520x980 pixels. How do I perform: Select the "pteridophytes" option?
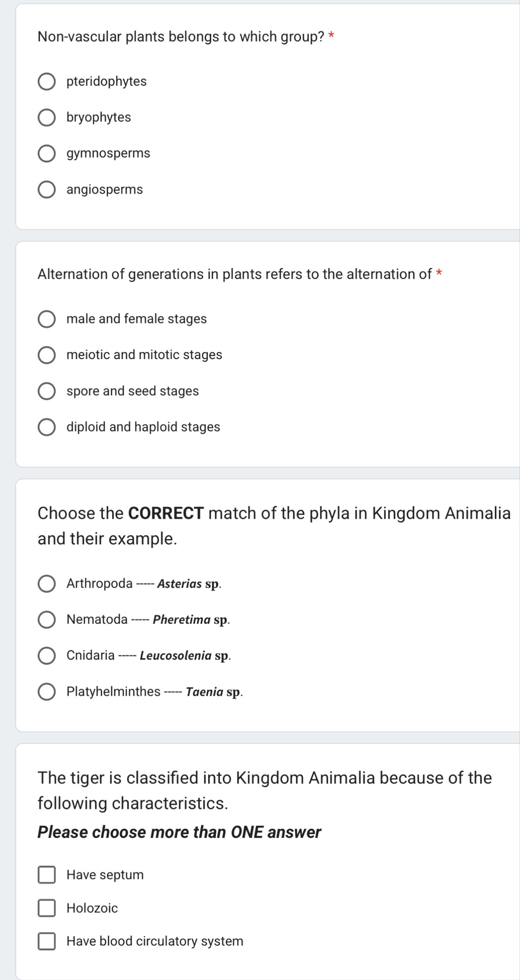47,82
